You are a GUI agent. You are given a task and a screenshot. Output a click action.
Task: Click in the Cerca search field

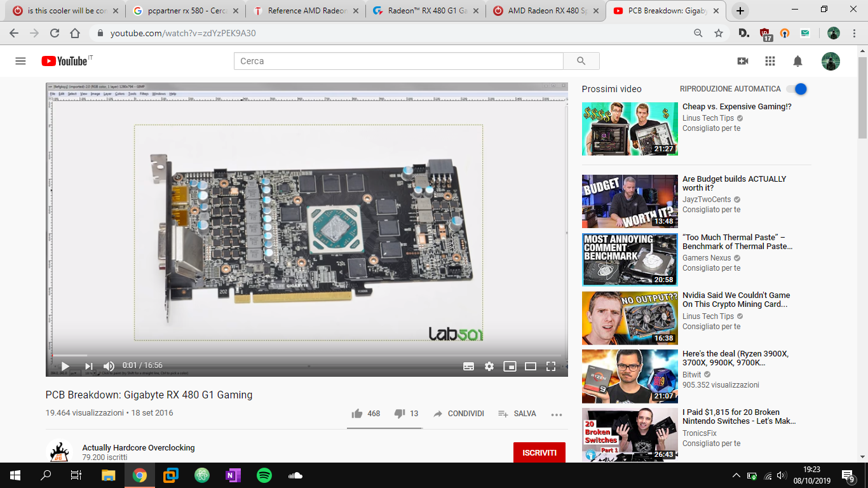click(399, 61)
